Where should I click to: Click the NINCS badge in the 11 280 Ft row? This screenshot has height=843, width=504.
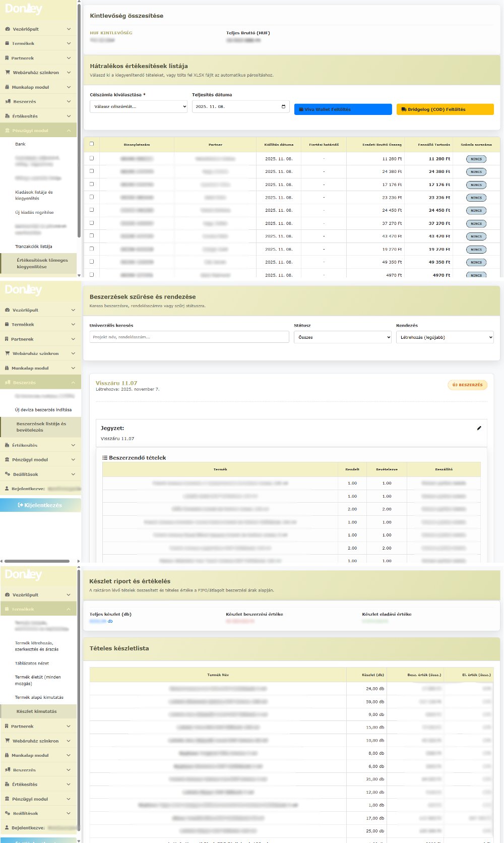point(476,159)
